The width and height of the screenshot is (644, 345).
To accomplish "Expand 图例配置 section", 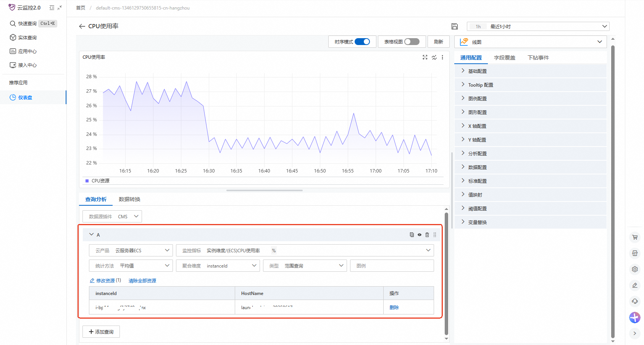I will coord(531,98).
